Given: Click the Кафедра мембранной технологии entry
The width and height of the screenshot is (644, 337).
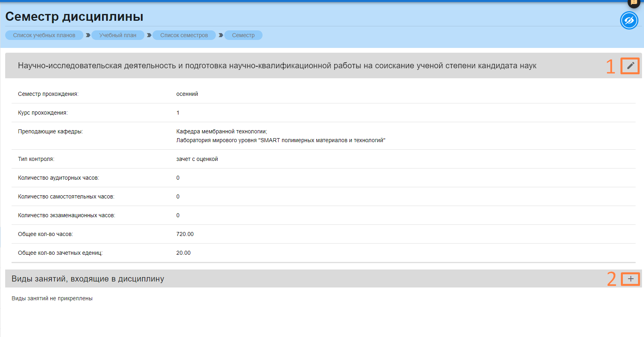Looking at the screenshot, I should click(x=221, y=131).
